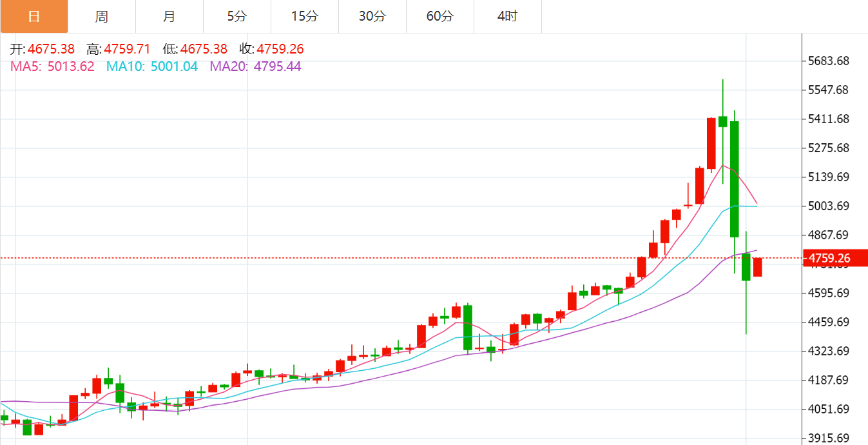The image size is (868, 445).
Task: Click the 收 closing price value
Action: (280, 49)
